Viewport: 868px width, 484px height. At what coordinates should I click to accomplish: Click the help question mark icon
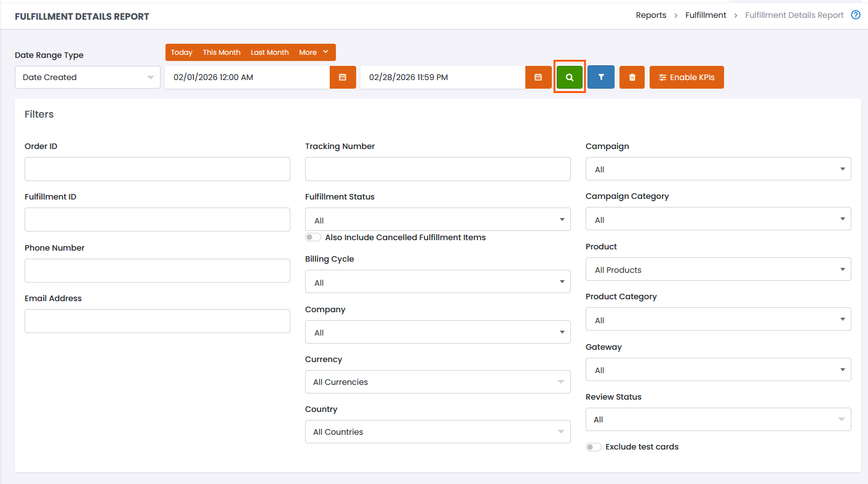pos(856,15)
